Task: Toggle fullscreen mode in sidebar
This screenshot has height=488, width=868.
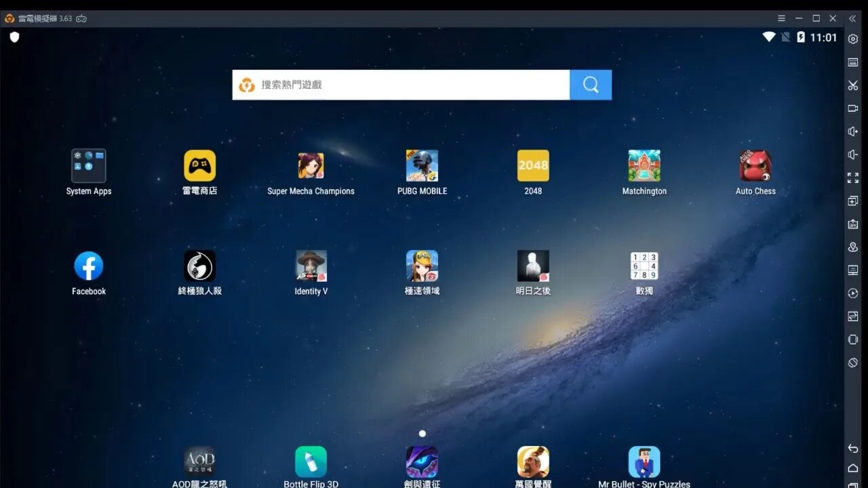Action: 853,178
